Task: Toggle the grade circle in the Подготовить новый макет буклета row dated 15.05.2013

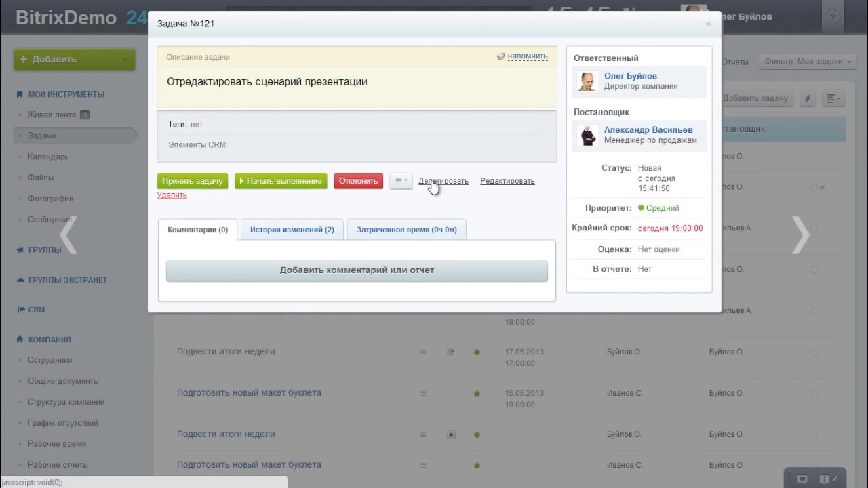Action: point(814,394)
